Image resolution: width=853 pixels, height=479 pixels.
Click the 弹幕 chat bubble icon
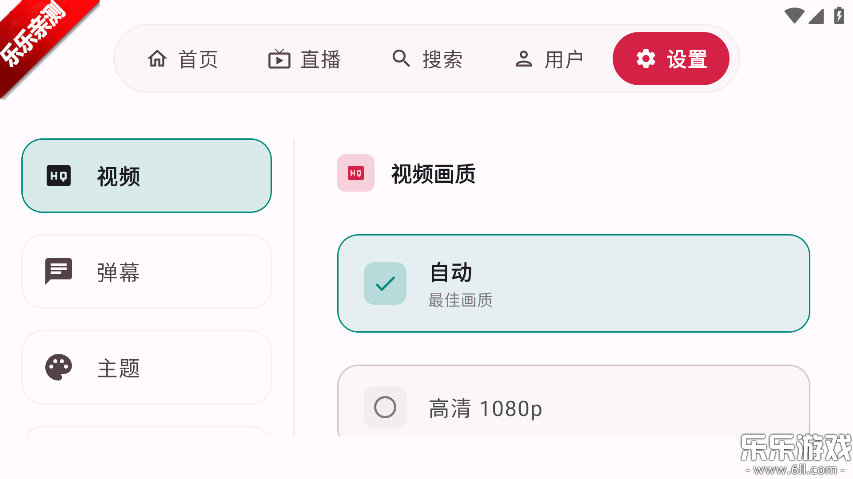[x=59, y=271]
